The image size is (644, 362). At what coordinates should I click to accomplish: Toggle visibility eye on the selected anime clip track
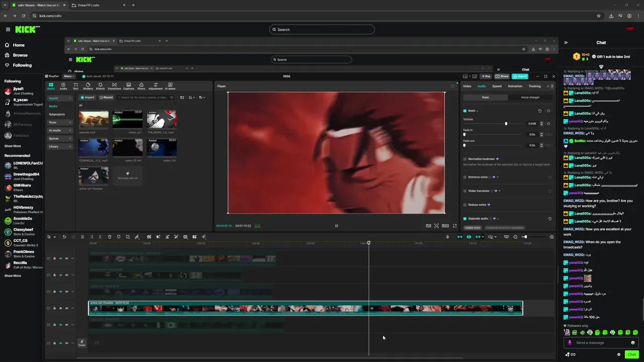60,308
